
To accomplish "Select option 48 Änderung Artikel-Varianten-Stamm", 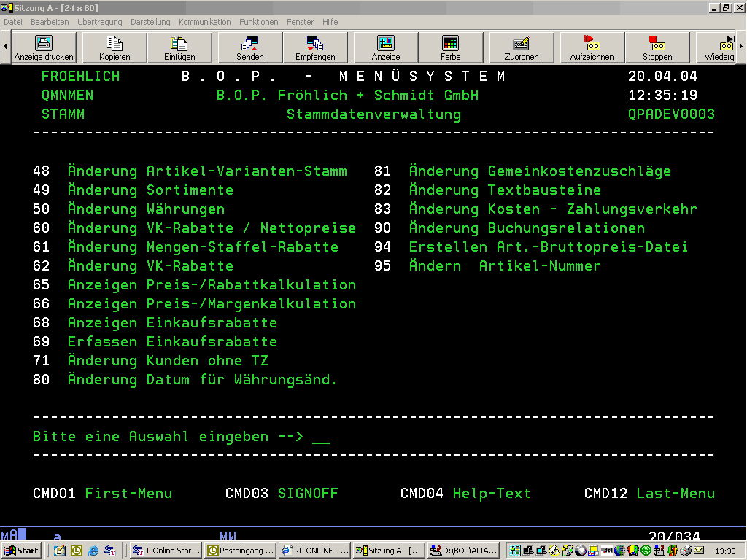I will point(190,171).
